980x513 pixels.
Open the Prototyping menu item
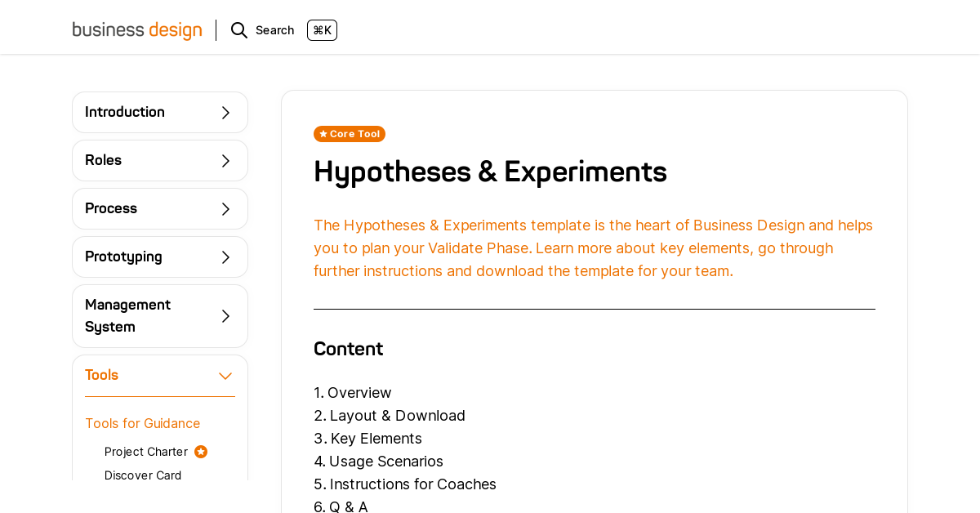tap(160, 257)
